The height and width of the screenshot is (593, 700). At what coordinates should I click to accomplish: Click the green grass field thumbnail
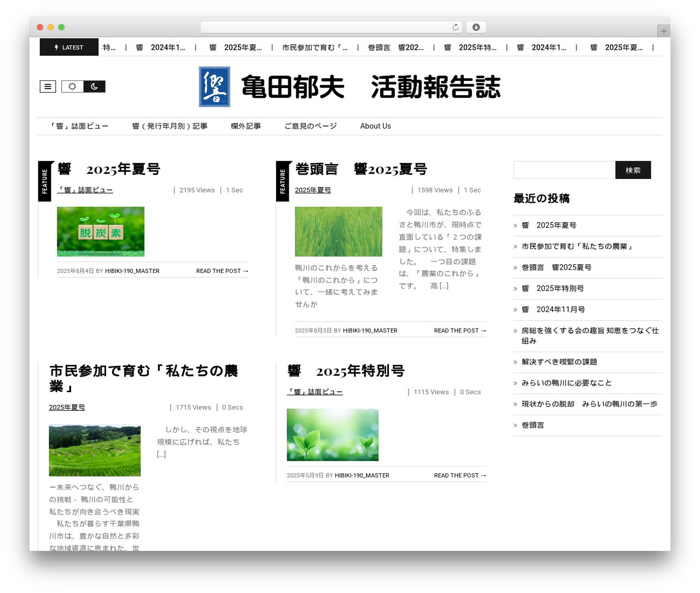pos(339,231)
